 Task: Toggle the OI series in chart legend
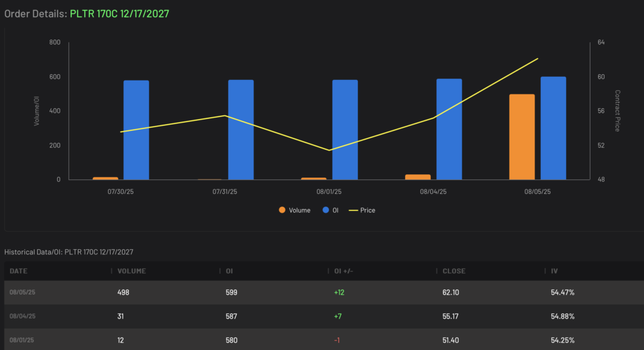(331, 210)
